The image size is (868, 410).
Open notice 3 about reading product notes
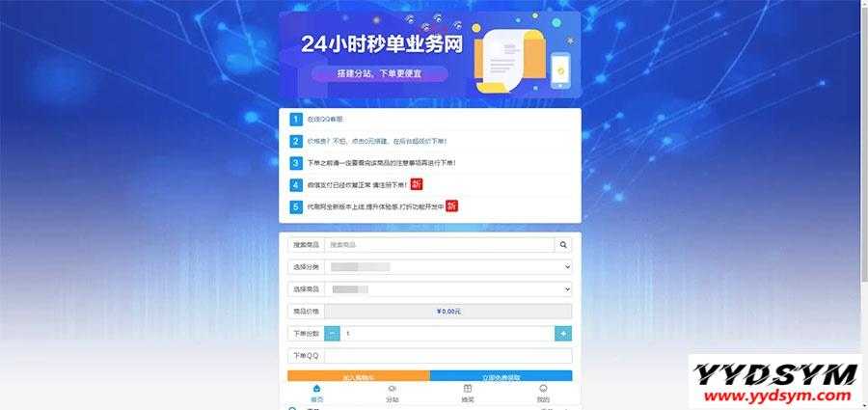pos(381,163)
